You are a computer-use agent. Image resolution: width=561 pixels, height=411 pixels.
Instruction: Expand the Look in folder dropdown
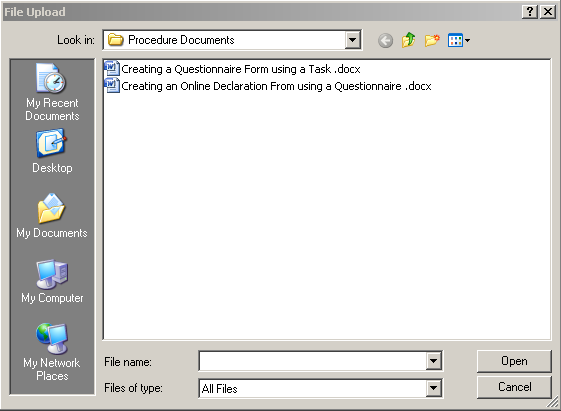(x=353, y=40)
